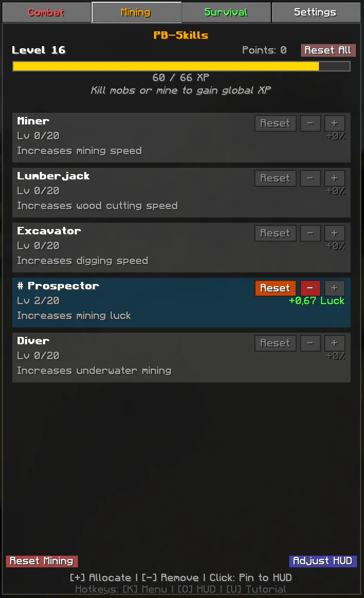Remove a point from Miner skill
364x598 pixels.
(x=310, y=123)
